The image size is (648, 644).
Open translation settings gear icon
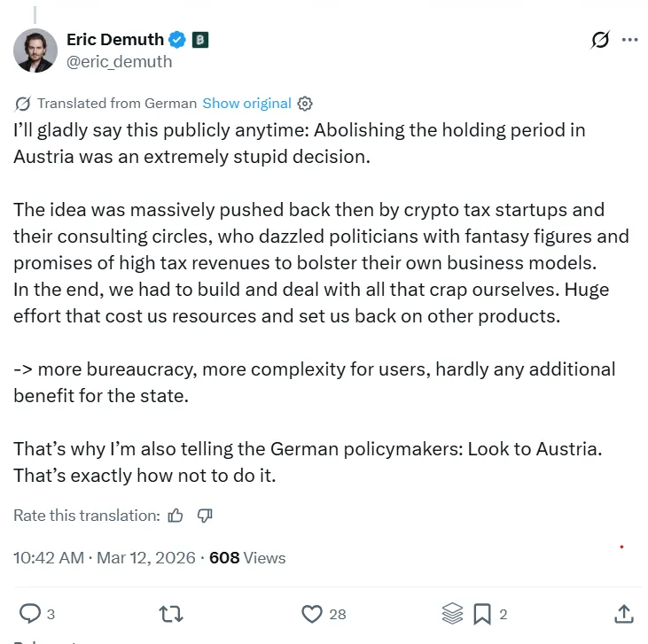305,104
